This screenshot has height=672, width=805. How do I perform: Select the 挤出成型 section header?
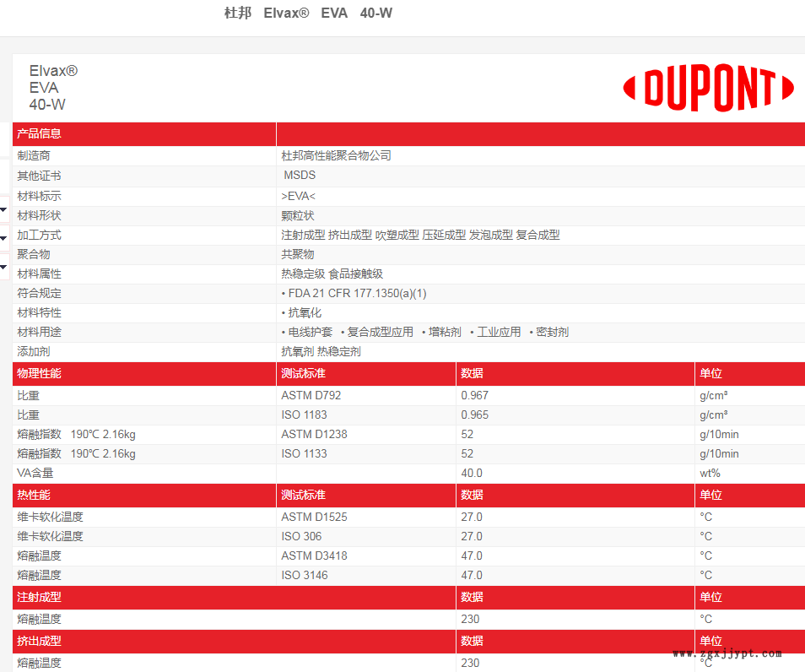(x=40, y=642)
